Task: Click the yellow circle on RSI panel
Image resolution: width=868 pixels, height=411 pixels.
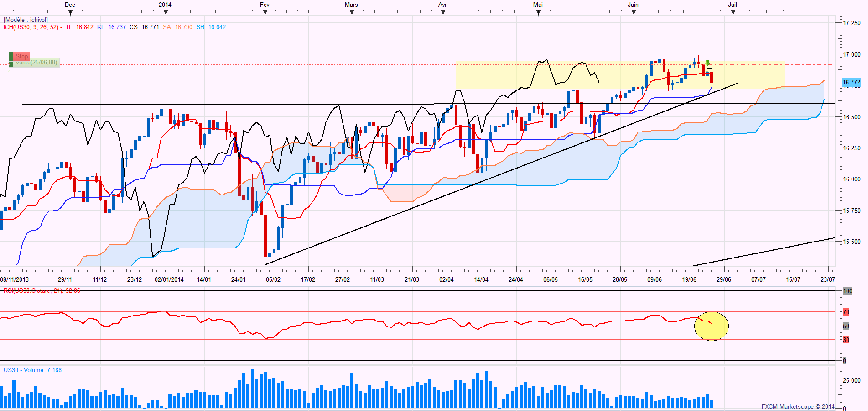Action: [x=711, y=326]
